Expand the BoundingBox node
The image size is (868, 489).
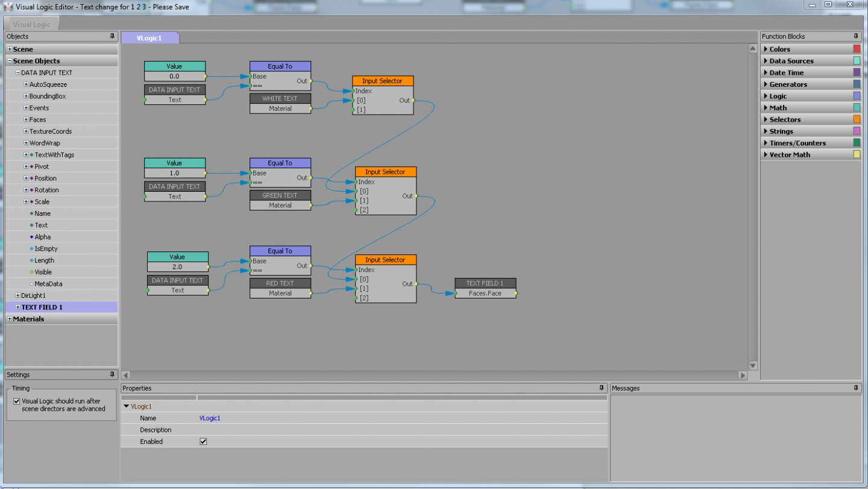coord(26,96)
